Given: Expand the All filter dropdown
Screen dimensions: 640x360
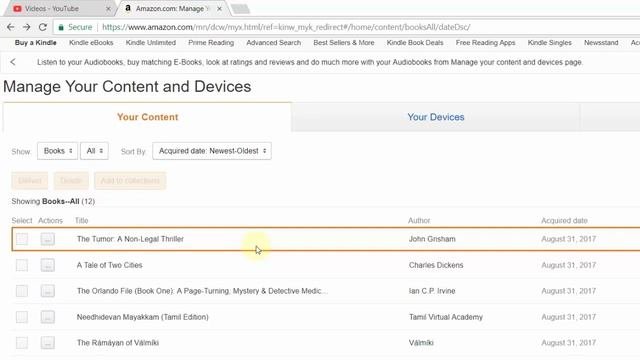Looking at the screenshot, I should [94, 151].
